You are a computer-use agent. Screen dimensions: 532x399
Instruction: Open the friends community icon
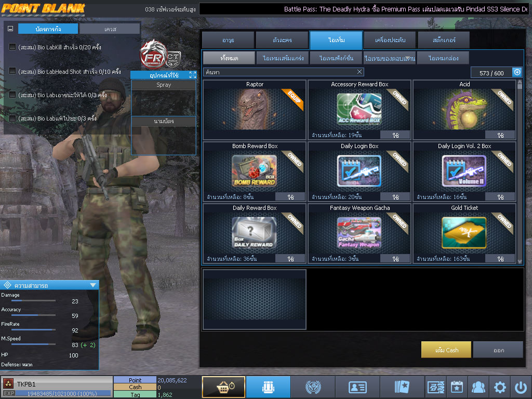(x=478, y=387)
